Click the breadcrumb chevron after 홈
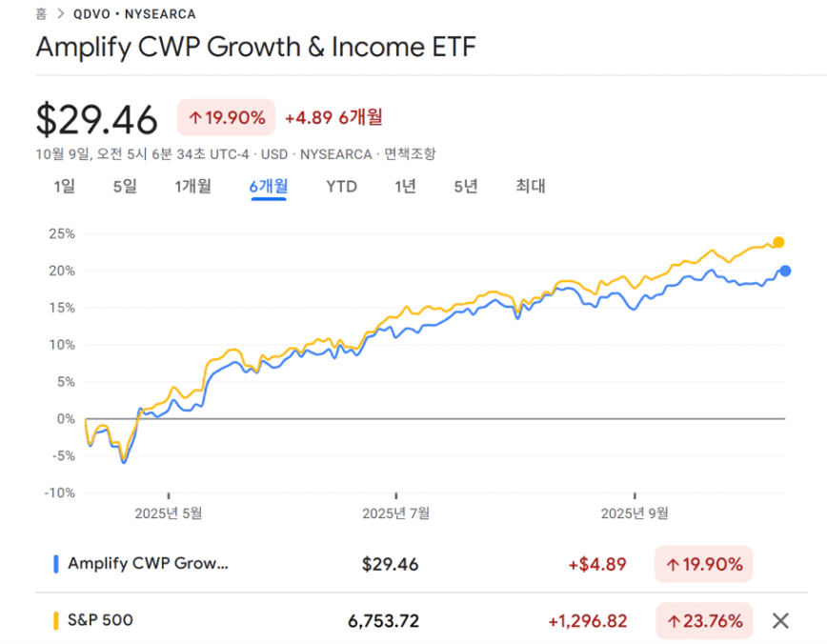 (x=59, y=14)
